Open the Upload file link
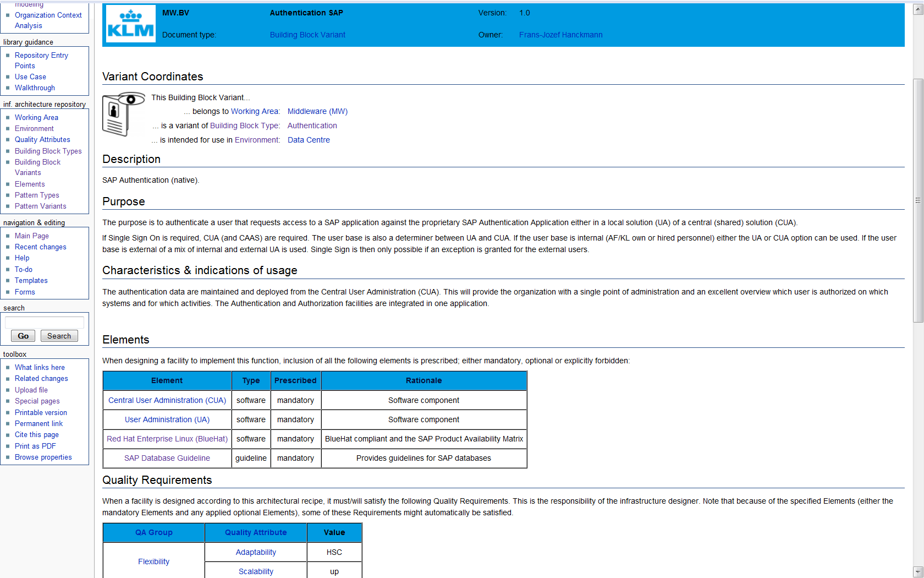Image resolution: width=924 pixels, height=578 pixels. click(31, 390)
